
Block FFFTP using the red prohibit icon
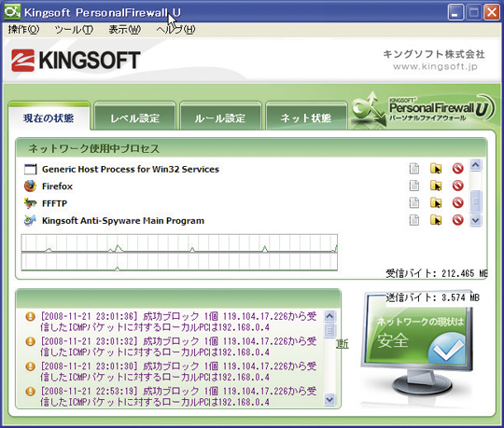(x=457, y=202)
